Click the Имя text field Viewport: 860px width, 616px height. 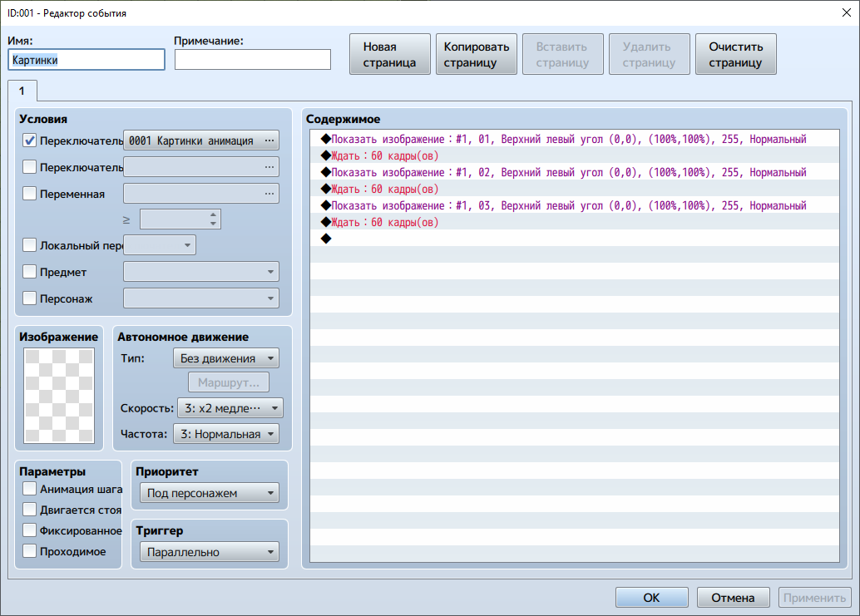86,60
